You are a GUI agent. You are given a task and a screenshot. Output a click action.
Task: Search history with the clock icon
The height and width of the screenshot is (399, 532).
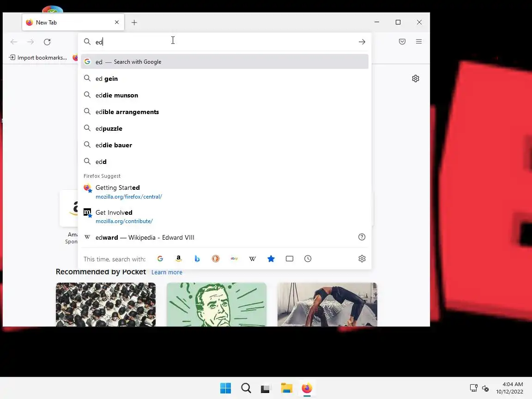pyautogui.click(x=308, y=259)
